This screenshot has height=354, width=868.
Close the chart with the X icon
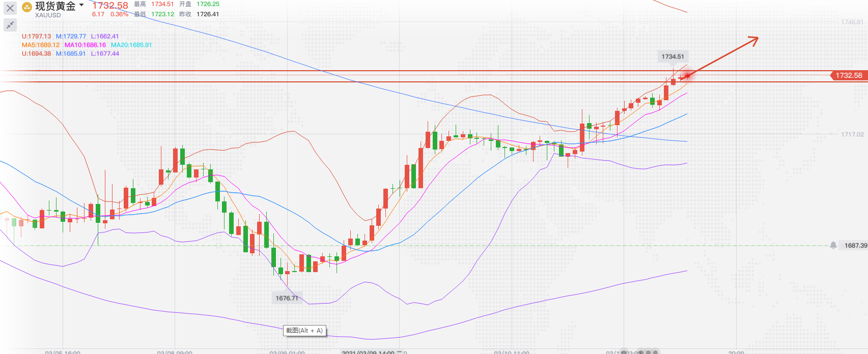tap(10, 8)
